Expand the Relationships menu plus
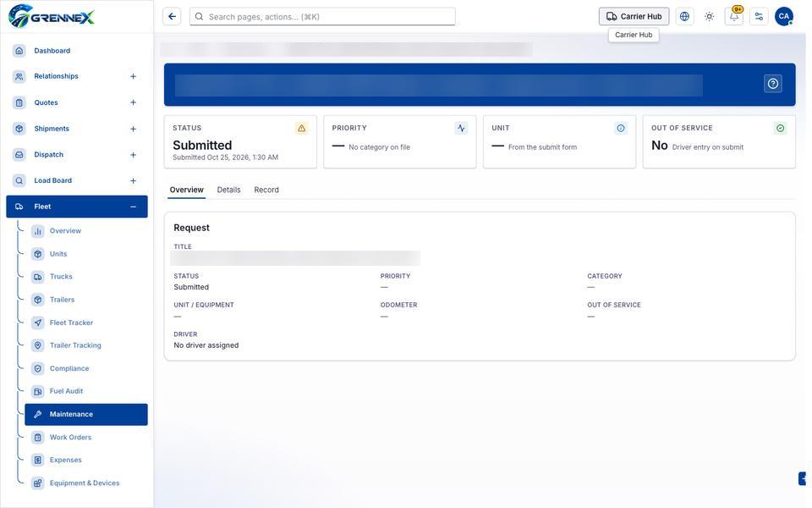Viewport: 812px width, 508px height. pyautogui.click(x=133, y=76)
